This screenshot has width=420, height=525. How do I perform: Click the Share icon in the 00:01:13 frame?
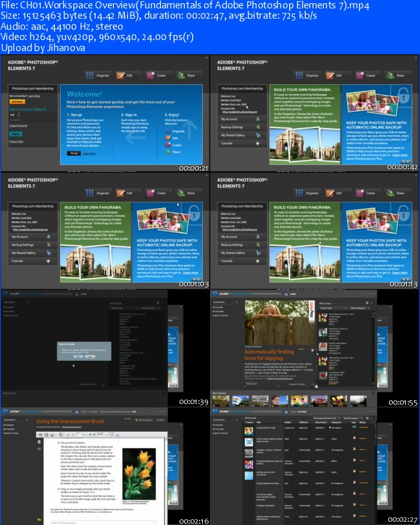[390, 193]
